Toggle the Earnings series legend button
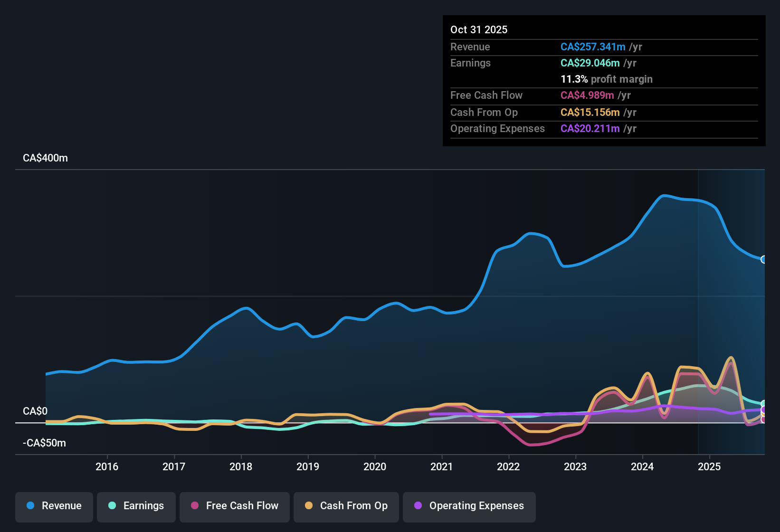This screenshot has height=532, width=780. (136, 507)
